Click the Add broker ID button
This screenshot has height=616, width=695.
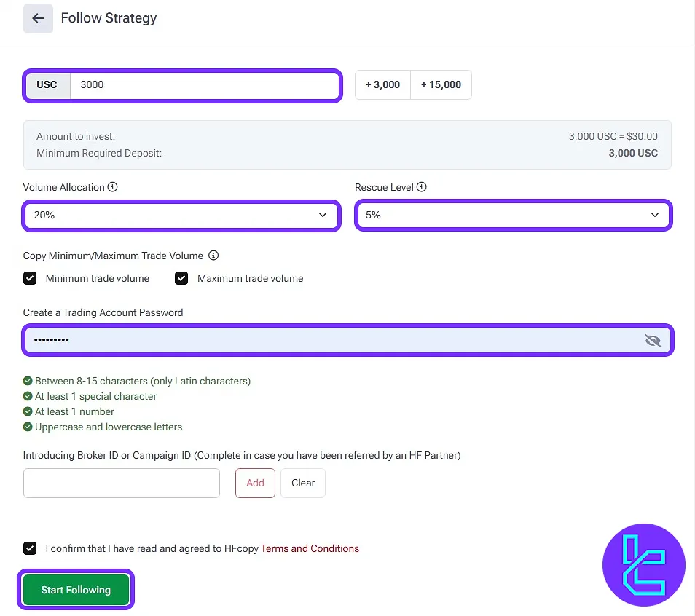[x=255, y=483]
